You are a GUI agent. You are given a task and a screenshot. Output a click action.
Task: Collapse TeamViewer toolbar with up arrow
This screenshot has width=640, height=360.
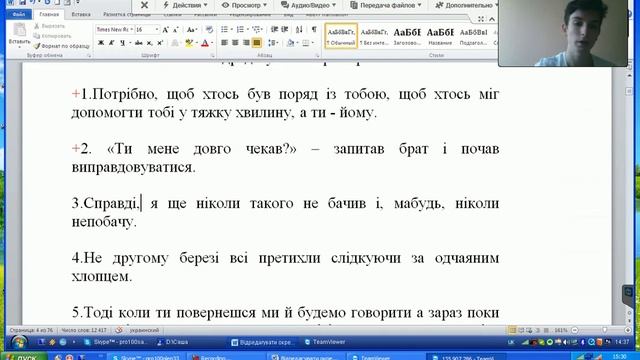pos(492,19)
